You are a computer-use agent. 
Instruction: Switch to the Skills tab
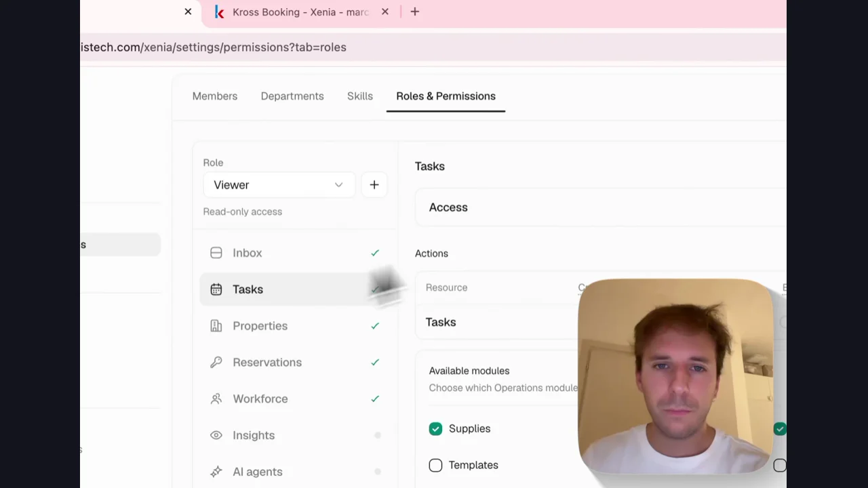(x=360, y=96)
